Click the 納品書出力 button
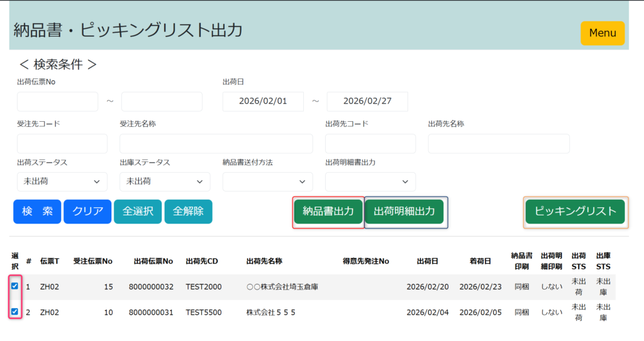Viewport: 644px width, 341px height. [x=328, y=212]
